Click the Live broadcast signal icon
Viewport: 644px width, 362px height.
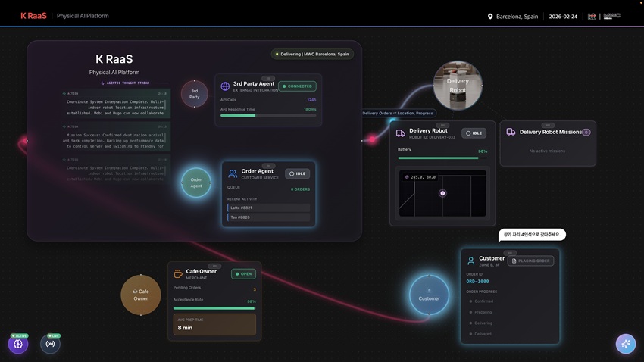pos(50,344)
